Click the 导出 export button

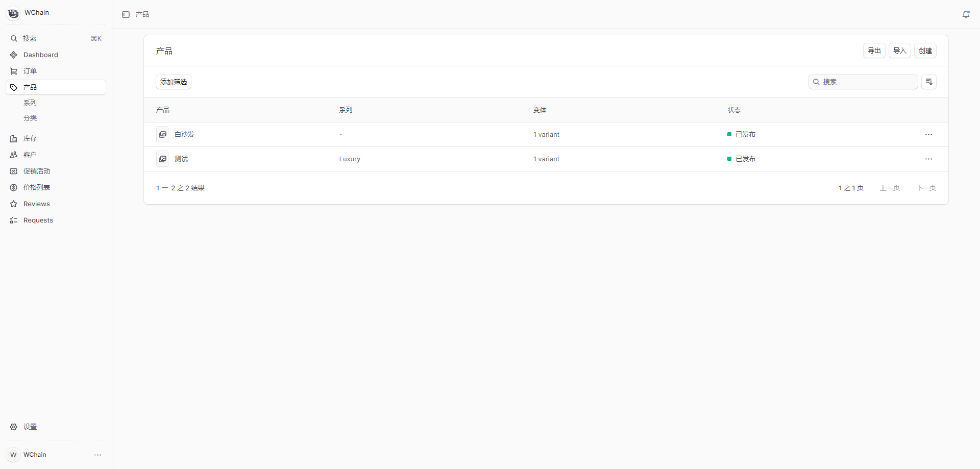coord(874,51)
